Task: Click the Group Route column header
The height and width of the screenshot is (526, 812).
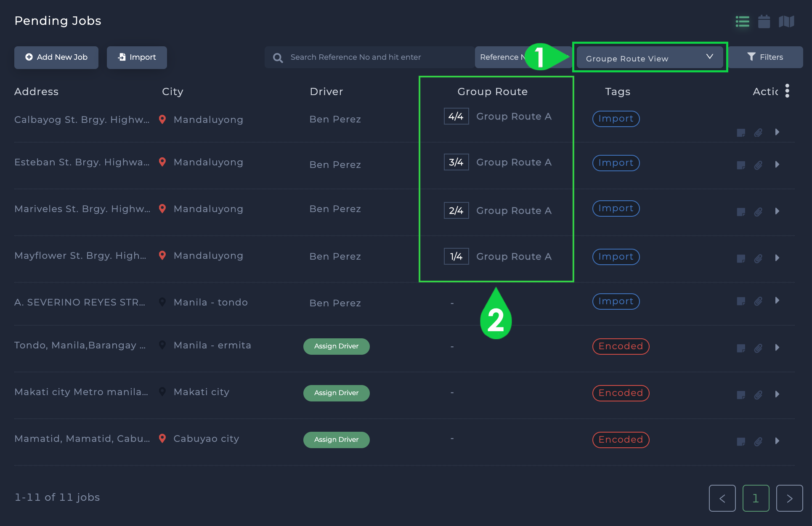Action: tap(493, 92)
